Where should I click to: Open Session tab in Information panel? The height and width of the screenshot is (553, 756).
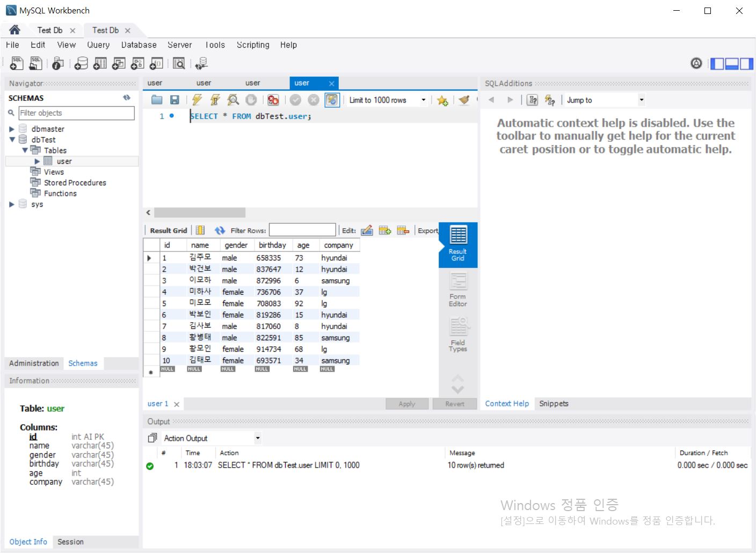pyautogui.click(x=70, y=542)
